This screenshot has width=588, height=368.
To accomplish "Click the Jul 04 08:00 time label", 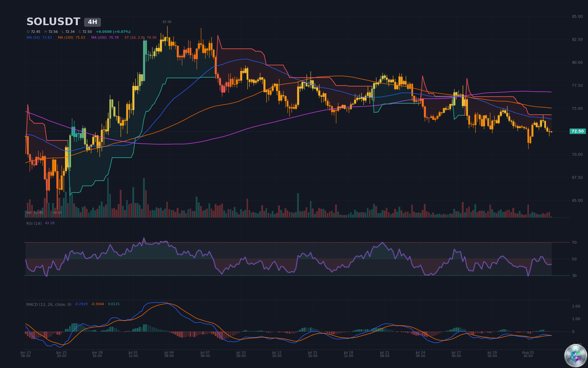I will tap(169, 354).
